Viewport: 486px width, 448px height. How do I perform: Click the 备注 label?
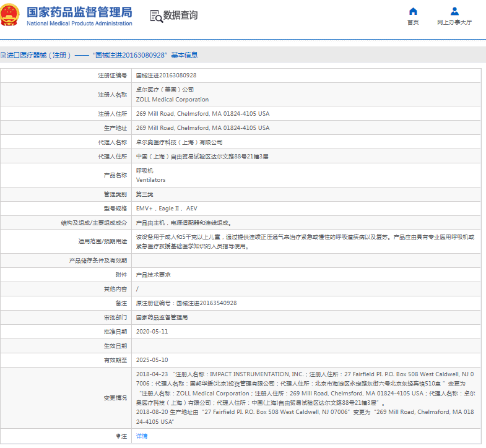tap(121, 304)
